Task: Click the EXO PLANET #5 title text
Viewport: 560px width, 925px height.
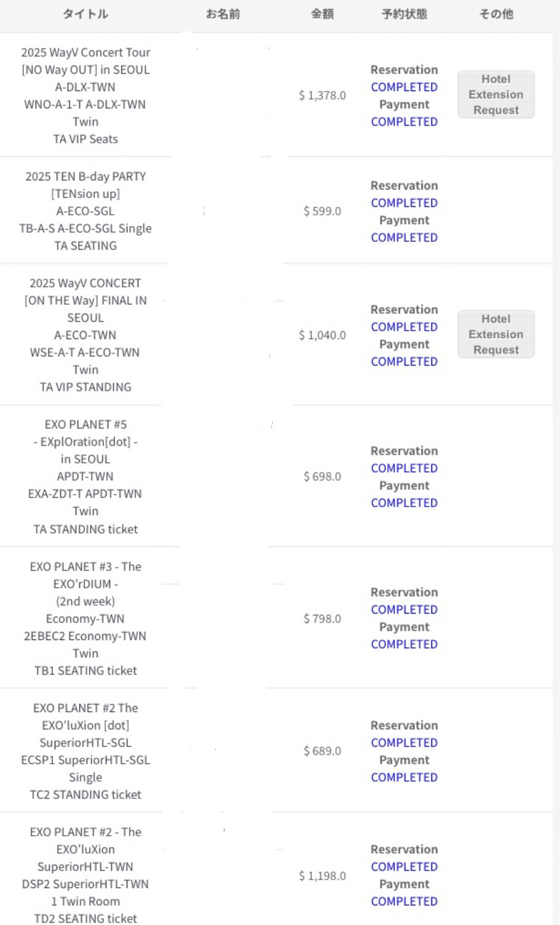Action: 86,425
